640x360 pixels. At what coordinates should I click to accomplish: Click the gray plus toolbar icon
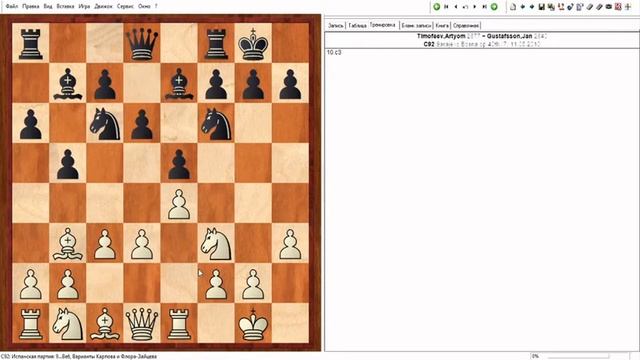628,7
